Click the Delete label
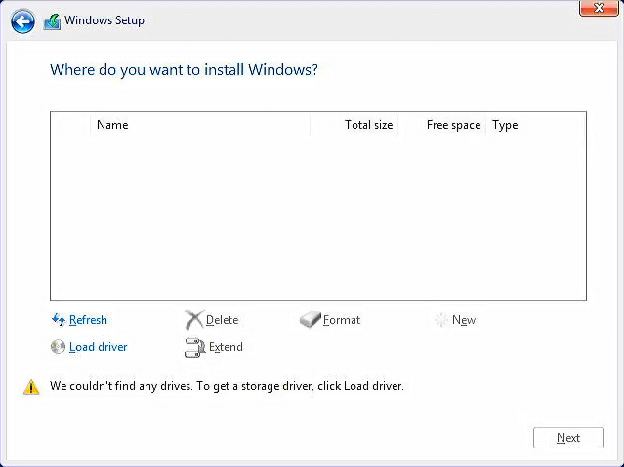The height and width of the screenshot is (467, 624). (x=222, y=320)
